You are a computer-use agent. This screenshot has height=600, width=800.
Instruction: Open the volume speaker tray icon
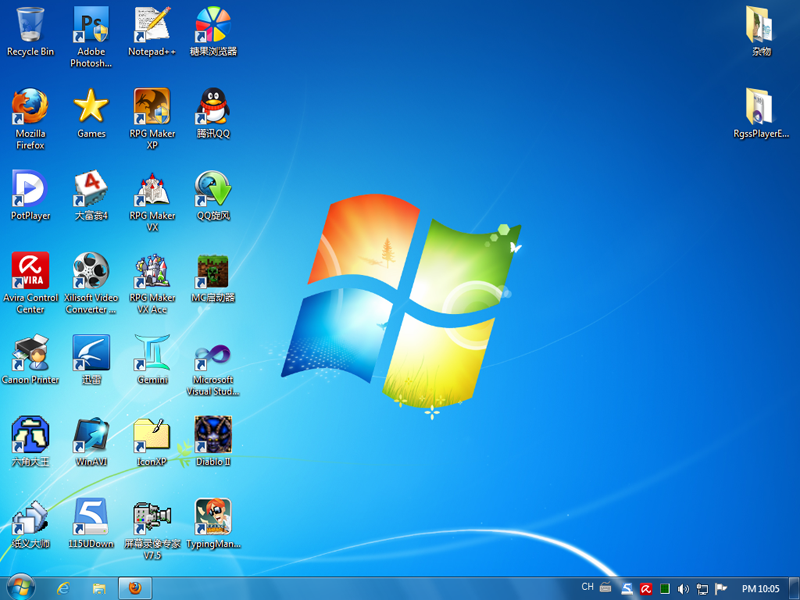[683, 589]
